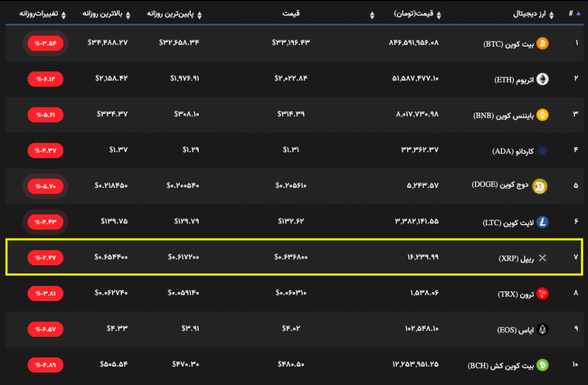The image size is (588, 385).
Task: Select the DOGE toman price cell
Action: (423, 186)
